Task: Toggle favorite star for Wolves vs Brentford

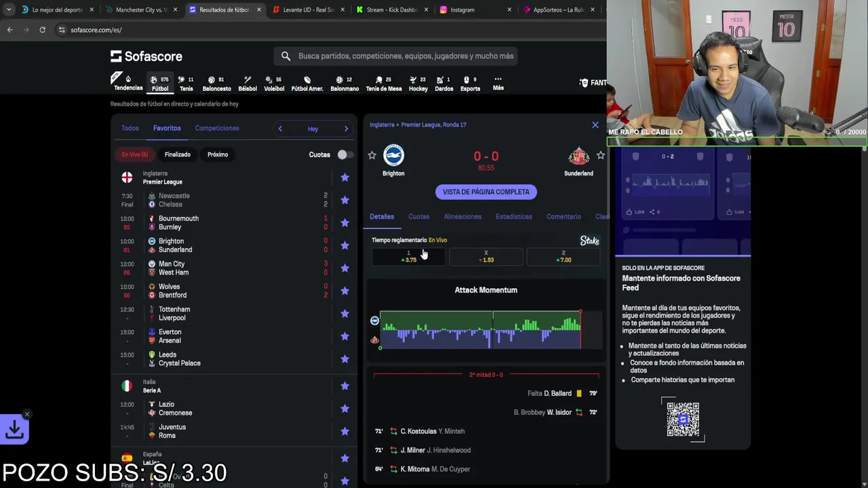Action: (x=344, y=291)
